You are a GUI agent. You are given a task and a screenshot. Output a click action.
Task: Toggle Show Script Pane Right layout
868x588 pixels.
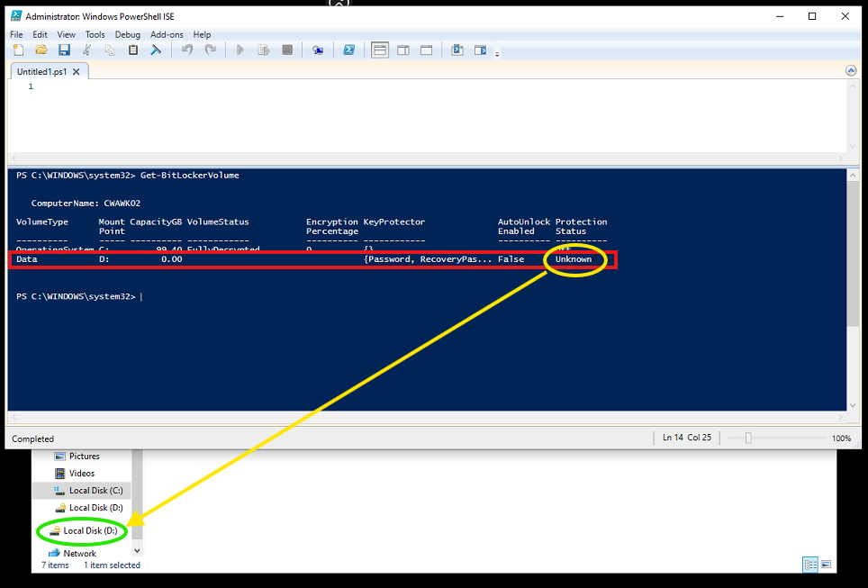click(403, 50)
